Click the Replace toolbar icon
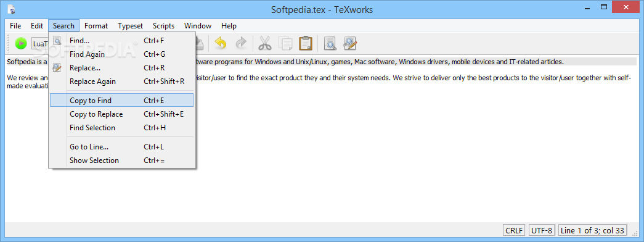The image size is (644, 242). 350,43
